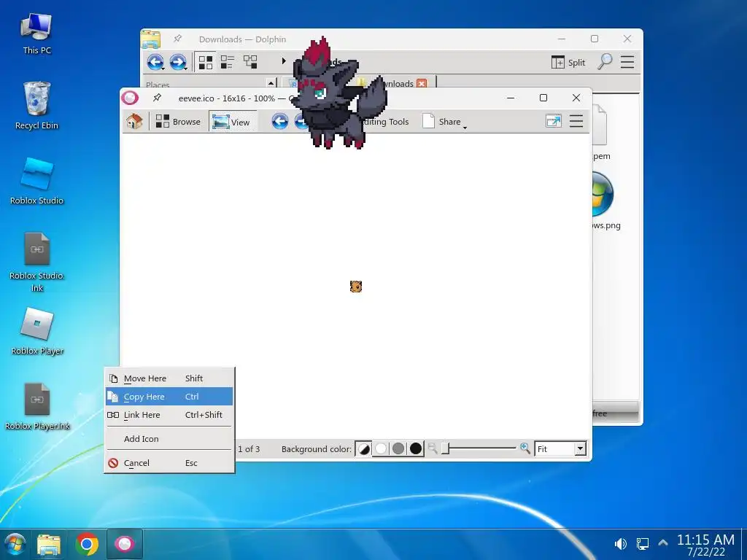This screenshot has height=560, width=747.
Task: Minimize the Gwenview window
Action: pos(511,98)
